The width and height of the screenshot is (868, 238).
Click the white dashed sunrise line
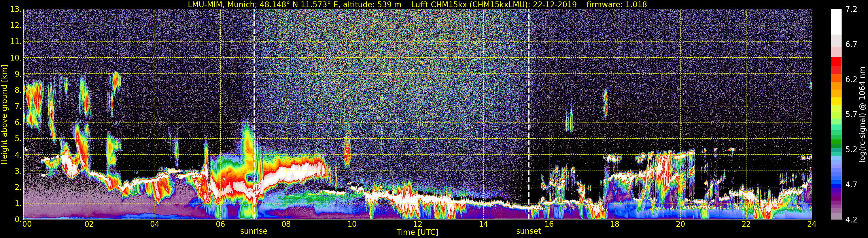(254, 114)
